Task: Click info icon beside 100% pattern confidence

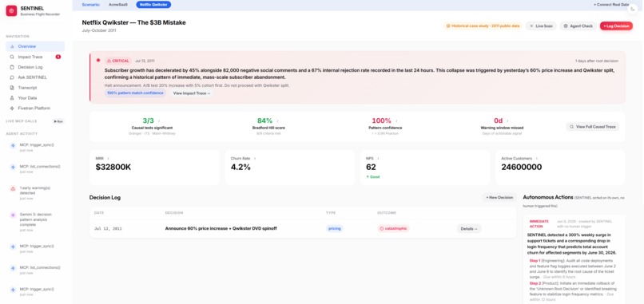Action: point(396,121)
